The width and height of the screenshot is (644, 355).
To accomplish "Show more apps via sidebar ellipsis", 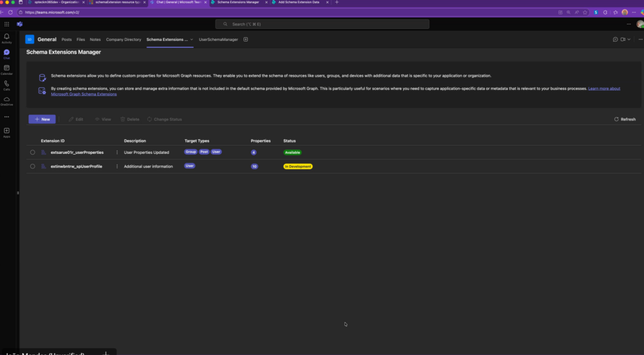I will 6,117.
